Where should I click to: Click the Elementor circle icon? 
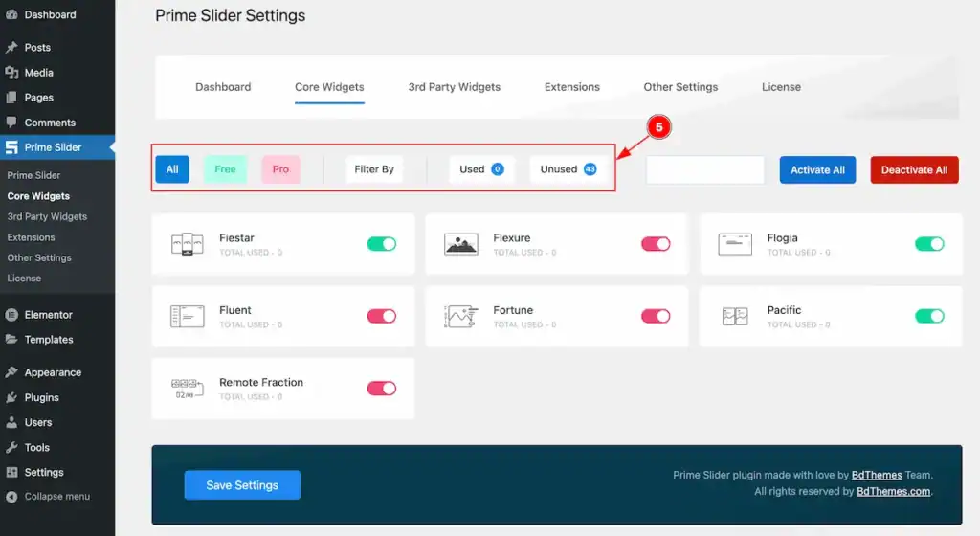(11, 315)
